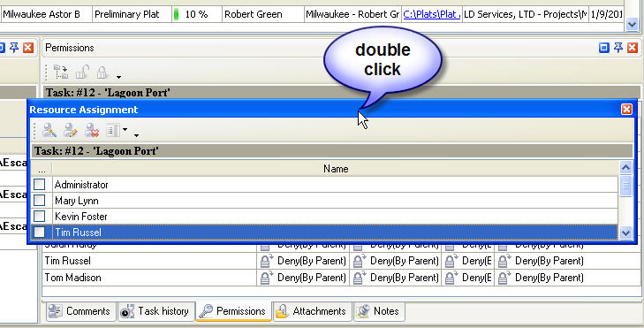Open the Attachments tab
Viewport: 644px width, 328px height.
312,311
